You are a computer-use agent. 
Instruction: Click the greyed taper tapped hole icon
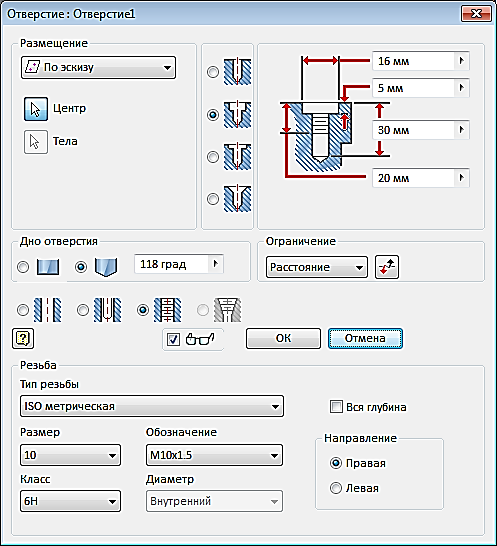227,310
